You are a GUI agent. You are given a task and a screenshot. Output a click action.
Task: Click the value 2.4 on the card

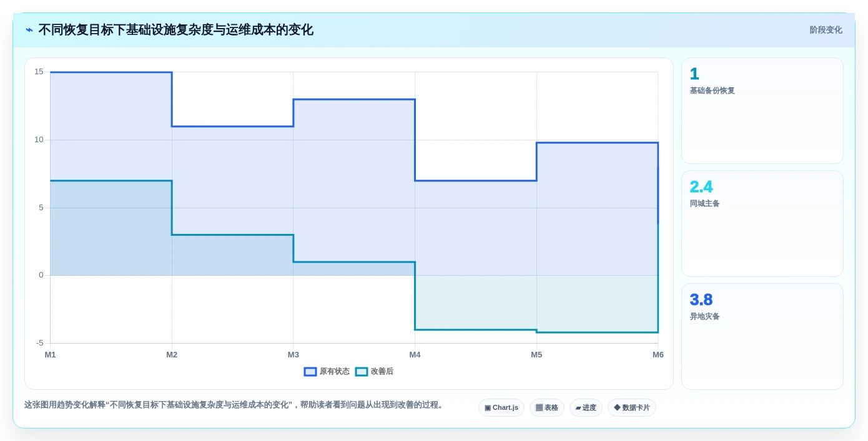701,187
